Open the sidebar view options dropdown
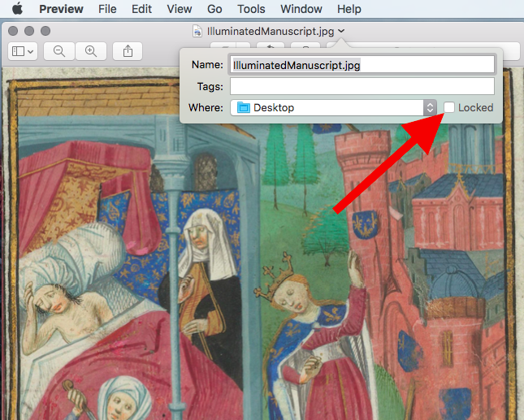This screenshot has height=420, width=524. click(23, 51)
